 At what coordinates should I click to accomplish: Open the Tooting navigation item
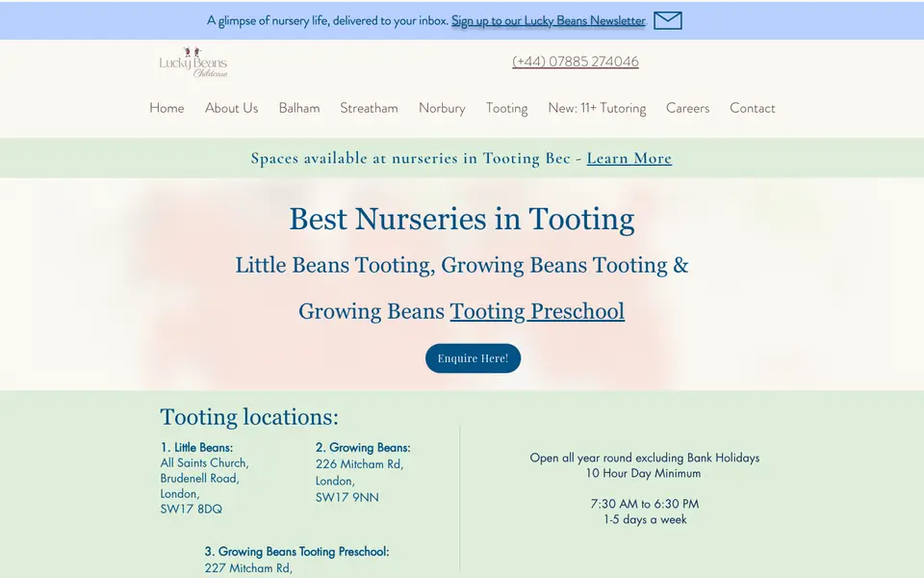[x=507, y=108]
